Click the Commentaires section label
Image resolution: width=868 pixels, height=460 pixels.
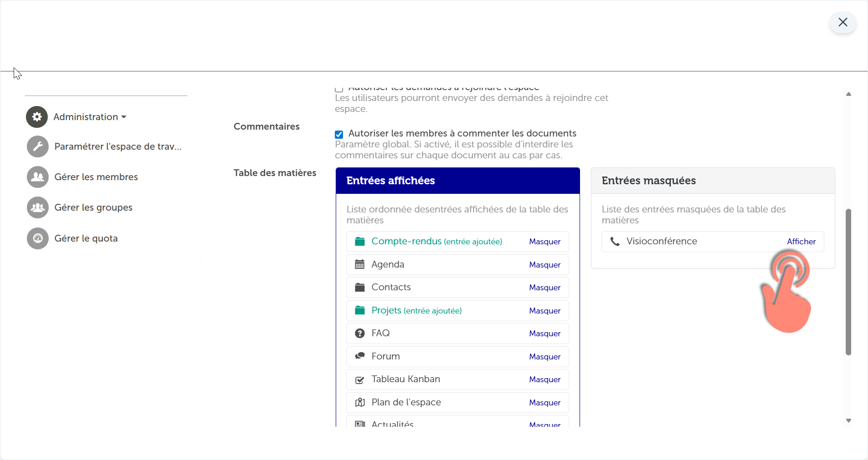[267, 126]
